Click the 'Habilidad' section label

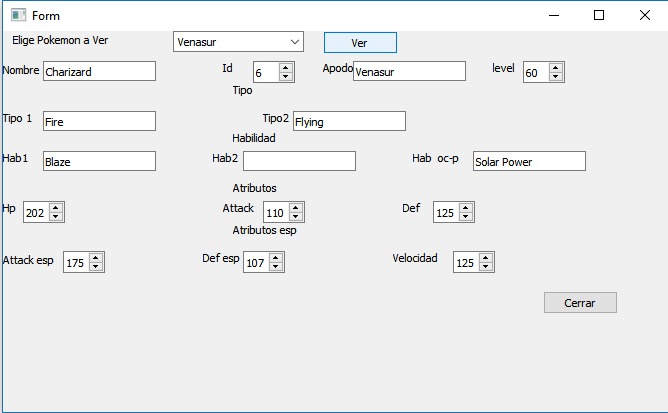pos(254,138)
